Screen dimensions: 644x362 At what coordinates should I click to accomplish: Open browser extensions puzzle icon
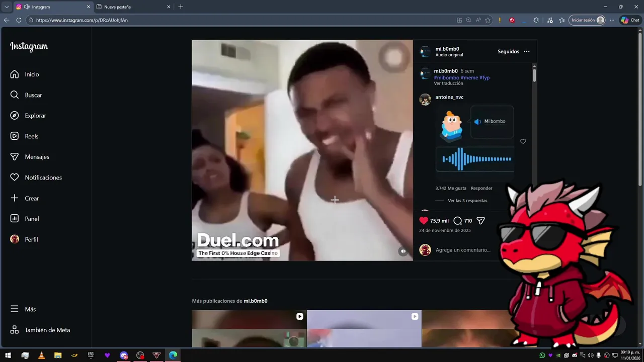(x=536, y=20)
